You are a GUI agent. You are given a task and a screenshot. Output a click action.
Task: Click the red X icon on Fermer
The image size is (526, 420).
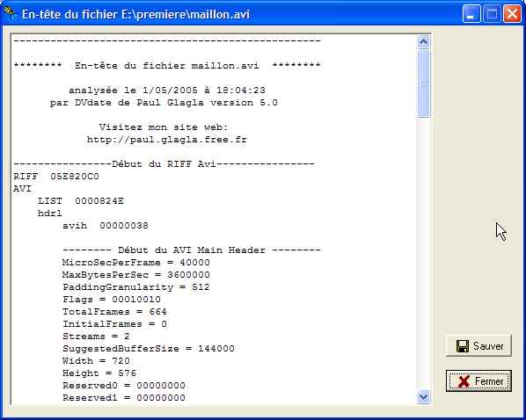coord(464,381)
